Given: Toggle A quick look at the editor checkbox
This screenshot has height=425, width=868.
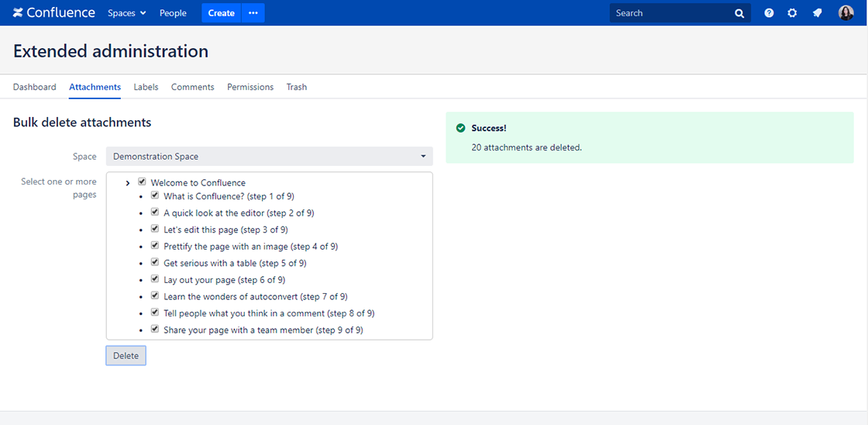Looking at the screenshot, I should [155, 212].
